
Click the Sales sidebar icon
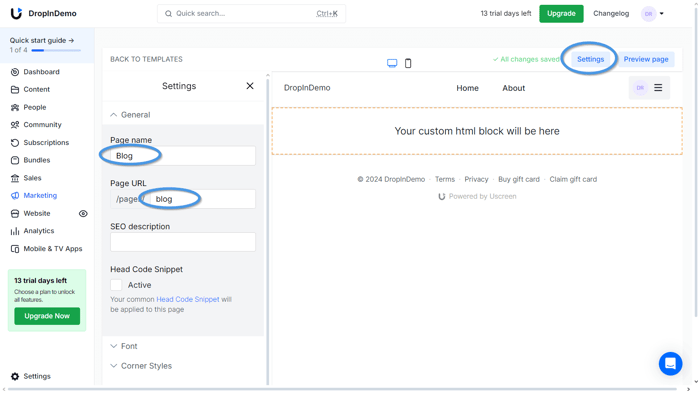[15, 178]
